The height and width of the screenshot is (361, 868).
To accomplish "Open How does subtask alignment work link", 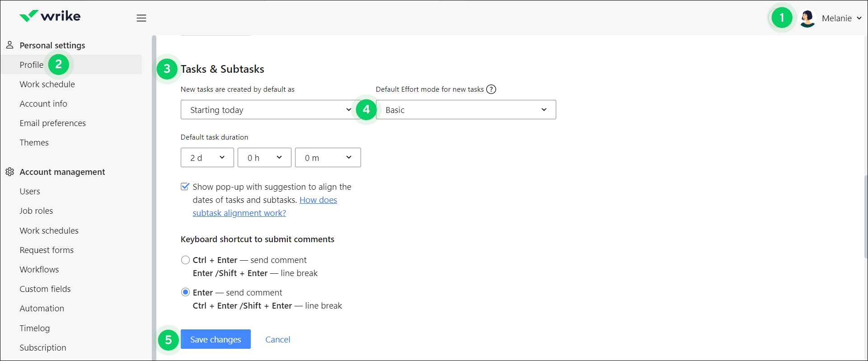I will coord(318,200).
